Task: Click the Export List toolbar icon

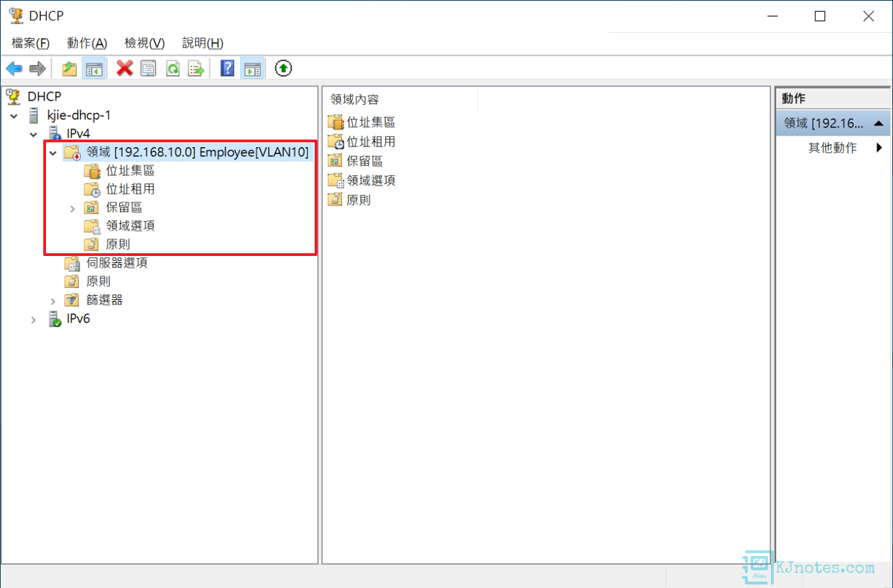Action: (x=196, y=68)
